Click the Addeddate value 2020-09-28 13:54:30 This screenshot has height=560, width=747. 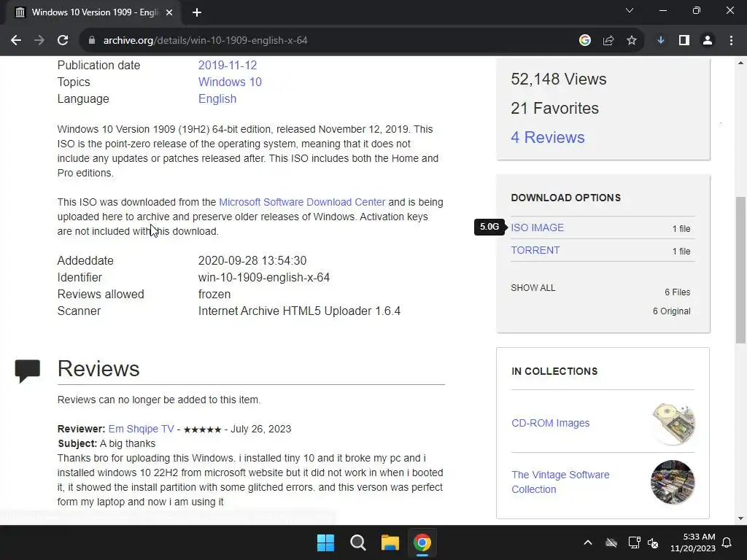point(252,260)
